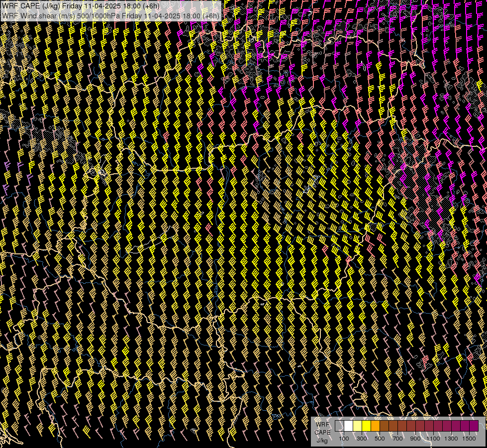The height and width of the screenshot is (448, 487).
Task: Click the 'WRF Wind shear (m/s) 500/1000hPa' title line
Action: pyautogui.click(x=110, y=16)
